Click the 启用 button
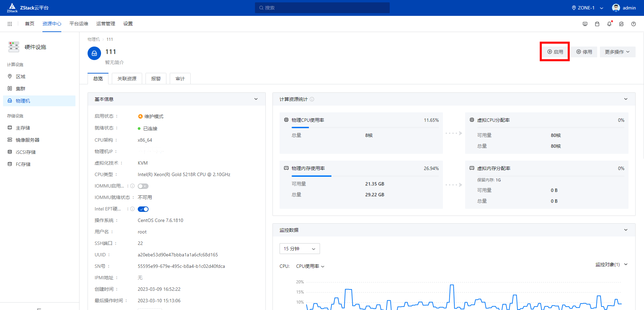This screenshot has width=644, height=310. click(x=555, y=52)
